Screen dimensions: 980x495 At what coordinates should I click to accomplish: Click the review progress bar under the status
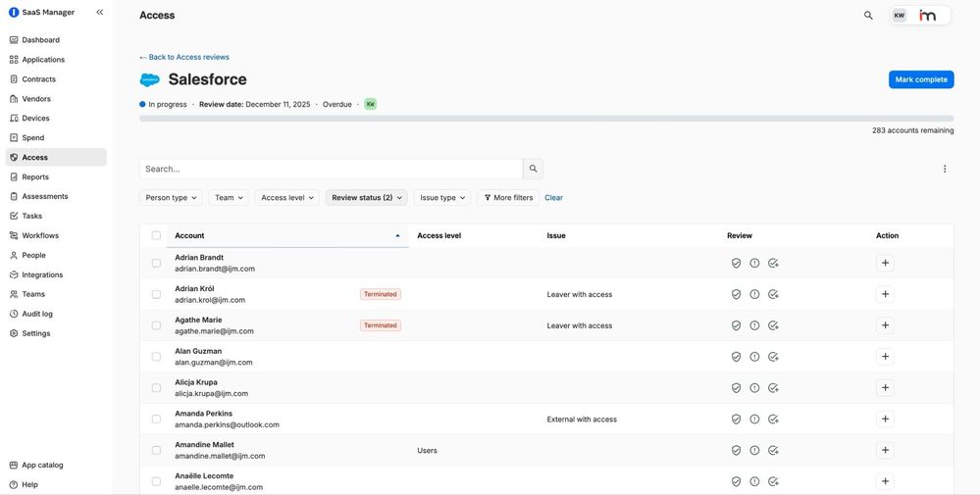coord(546,119)
